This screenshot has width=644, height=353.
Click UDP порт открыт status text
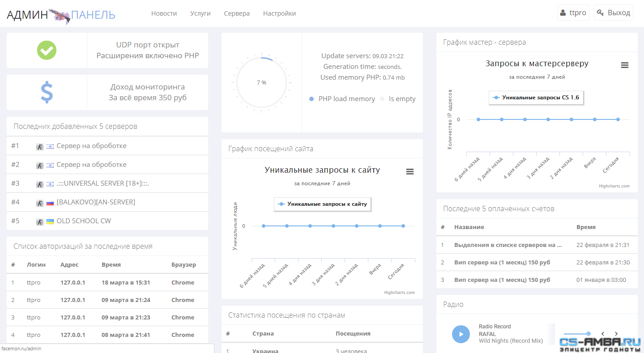click(148, 45)
